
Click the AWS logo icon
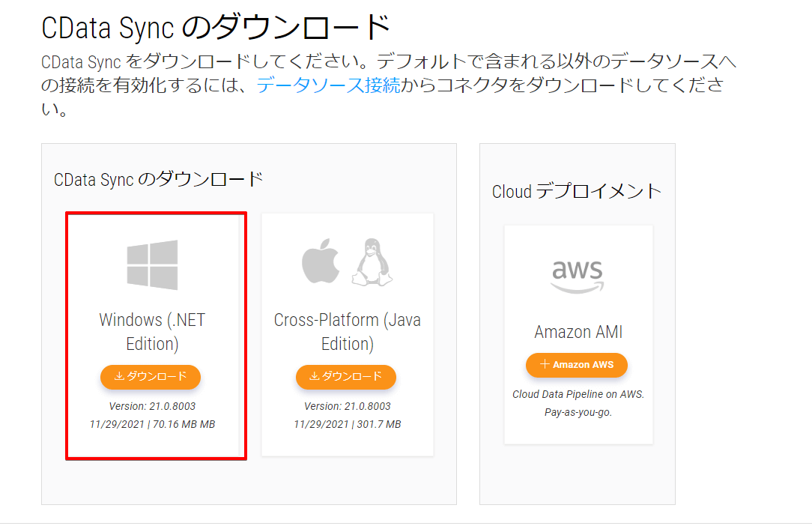coord(578,276)
